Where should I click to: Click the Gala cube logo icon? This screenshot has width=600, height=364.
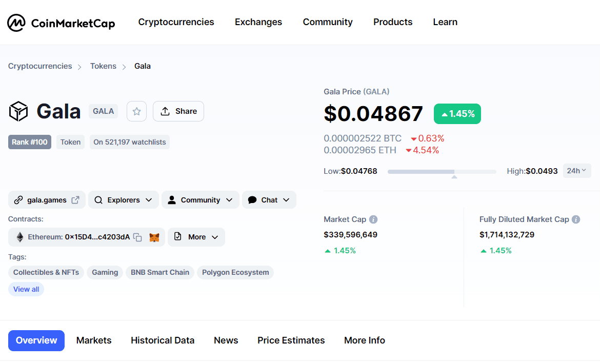pyautogui.click(x=18, y=111)
